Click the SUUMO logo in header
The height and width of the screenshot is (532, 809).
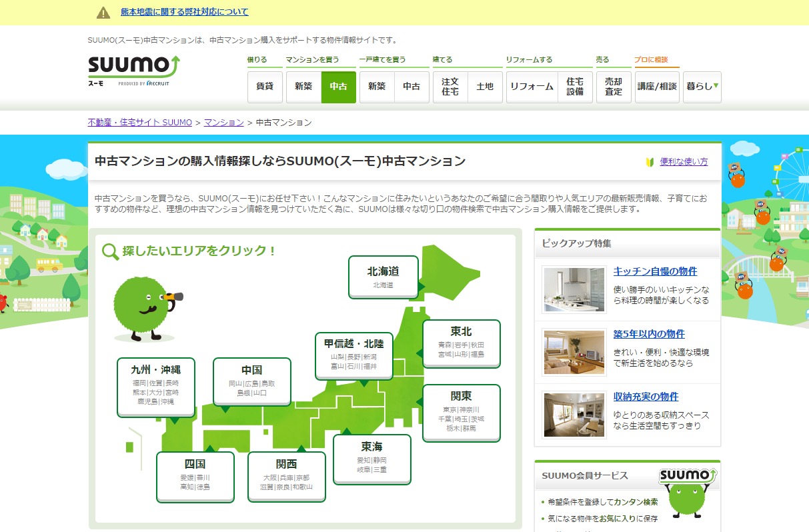(134, 71)
